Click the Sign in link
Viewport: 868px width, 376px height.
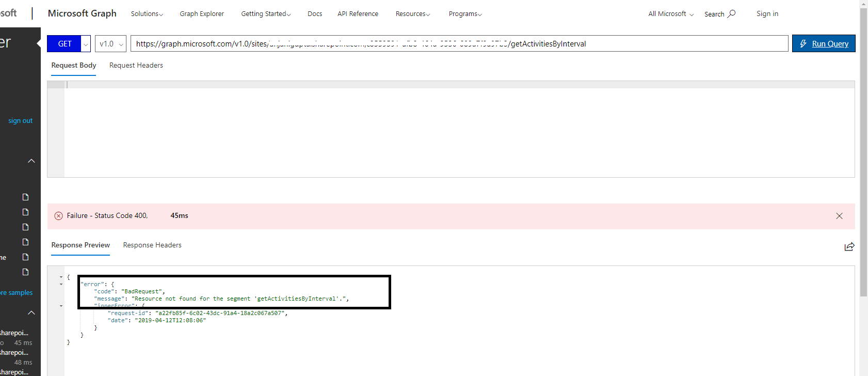767,13
